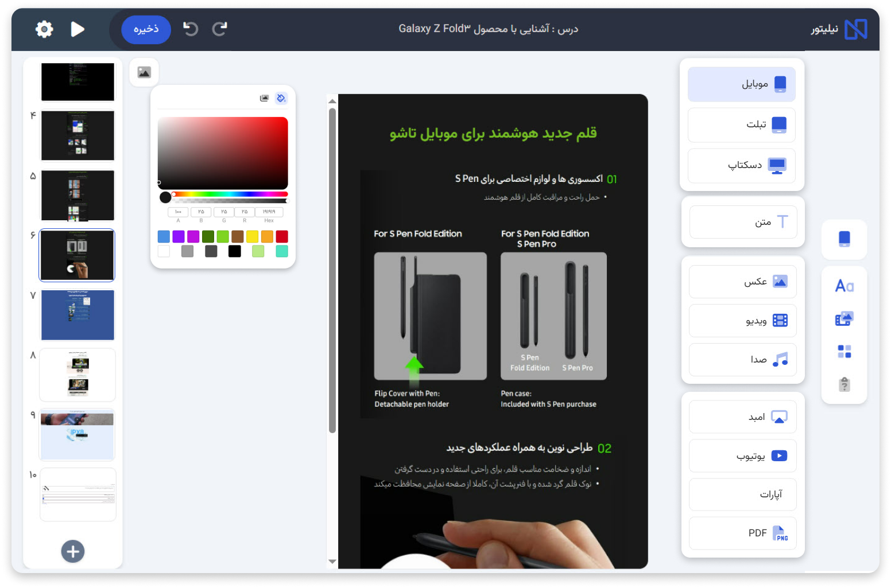Add an آپارات element

[x=743, y=494]
